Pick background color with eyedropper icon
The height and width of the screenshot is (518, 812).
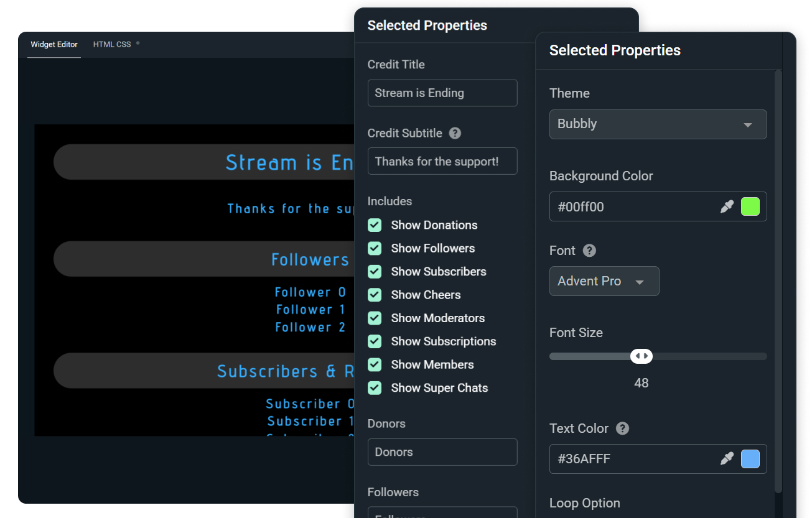(x=727, y=206)
